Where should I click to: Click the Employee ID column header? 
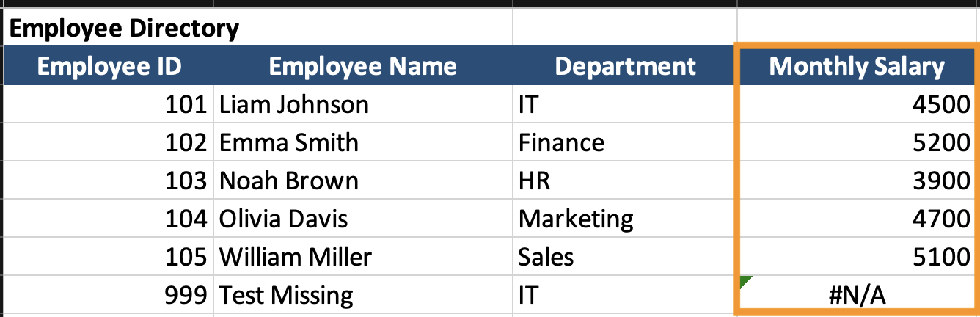click(109, 67)
